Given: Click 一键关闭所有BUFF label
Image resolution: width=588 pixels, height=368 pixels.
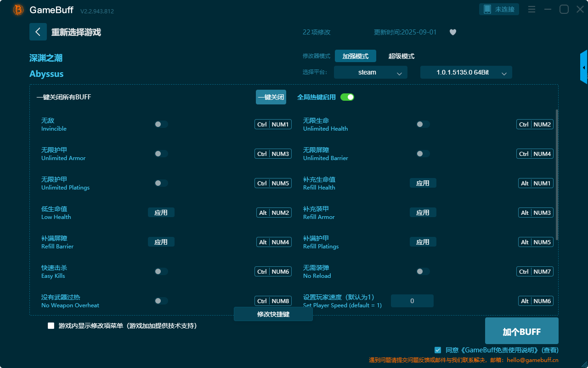Looking at the screenshot, I should [x=64, y=97].
